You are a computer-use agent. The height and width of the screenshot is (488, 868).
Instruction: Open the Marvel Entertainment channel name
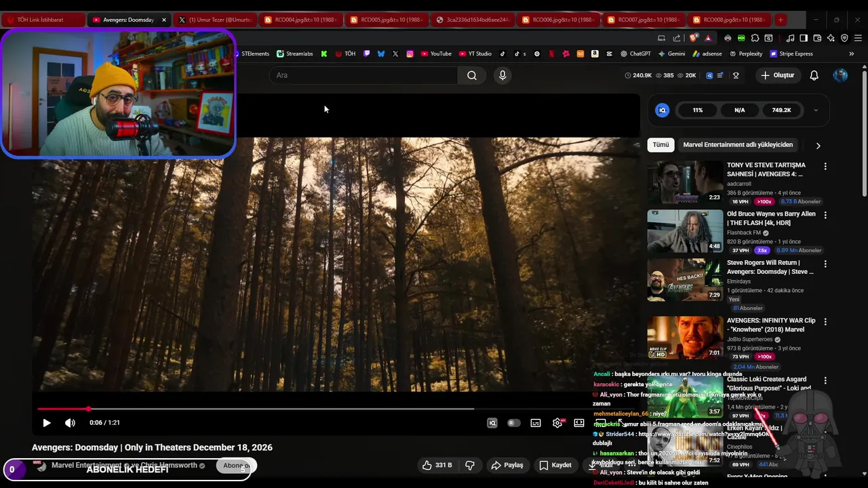(x=86, y=465)
